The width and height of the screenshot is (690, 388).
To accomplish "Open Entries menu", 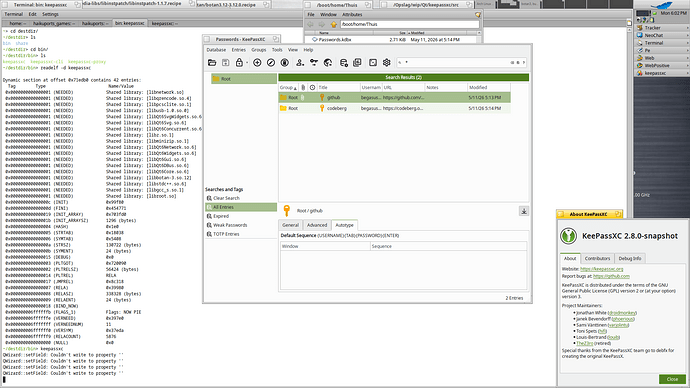I will (239, 50).
